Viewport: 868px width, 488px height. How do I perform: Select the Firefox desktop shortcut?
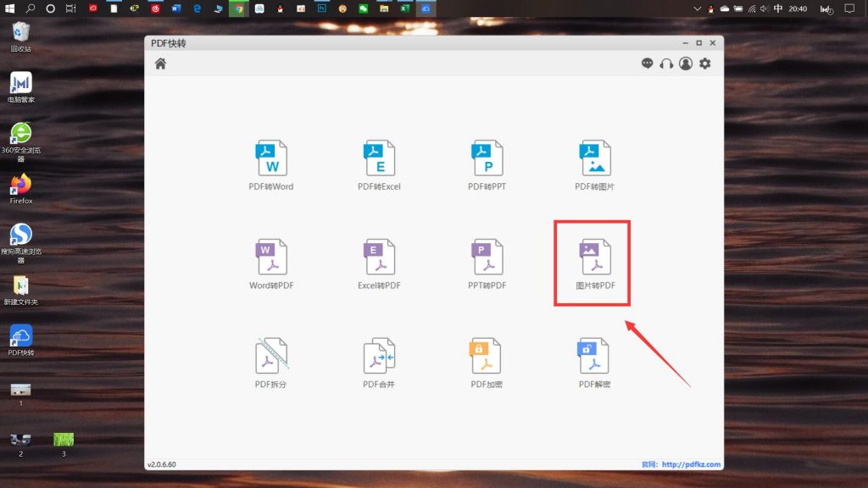click(x=21, y=189)
